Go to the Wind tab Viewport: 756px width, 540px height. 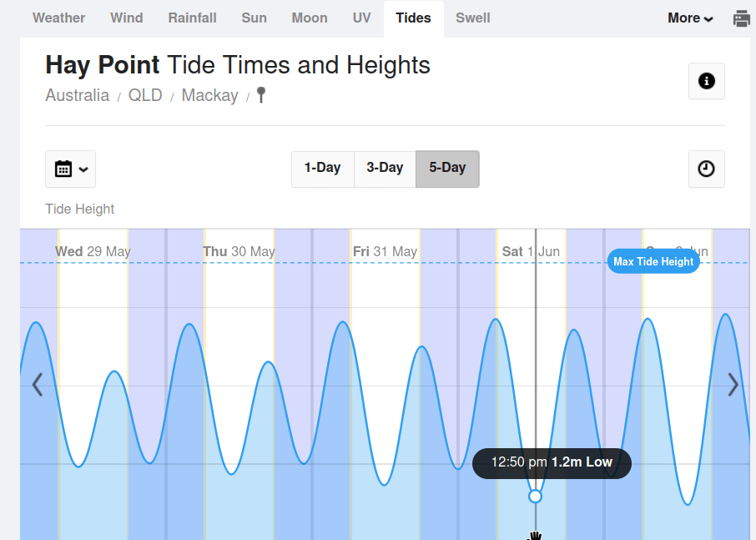(x=127, y=18)
